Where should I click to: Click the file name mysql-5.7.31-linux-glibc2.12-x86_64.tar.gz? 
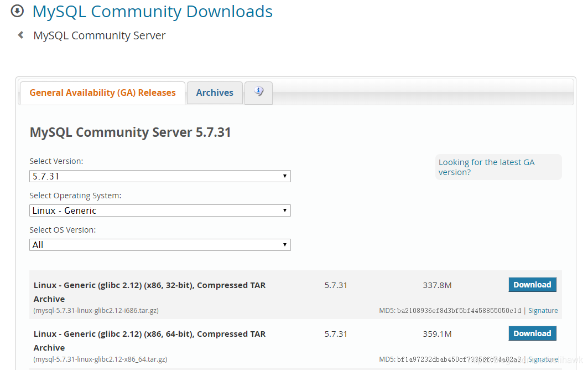(100, 359)
